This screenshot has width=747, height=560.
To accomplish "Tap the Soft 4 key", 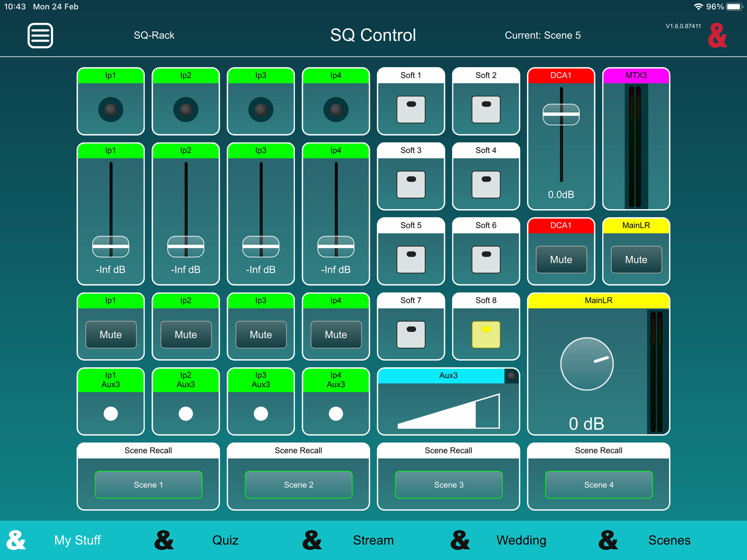I will click(x=486, y=184).
